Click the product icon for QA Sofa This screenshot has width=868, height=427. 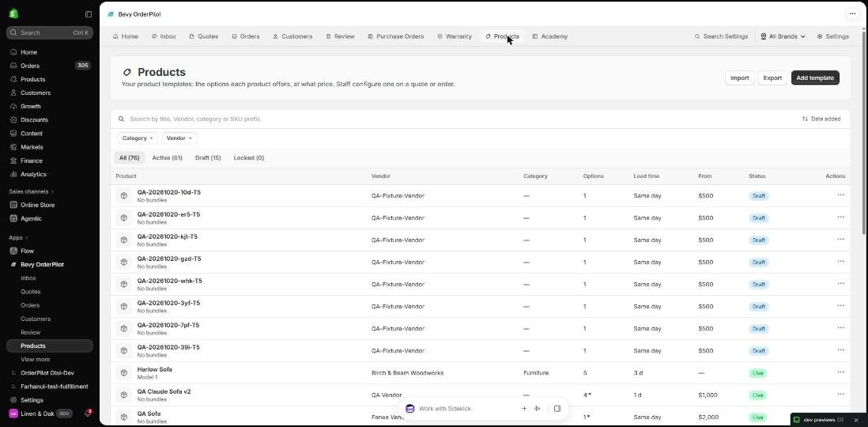click(x=124, y=417)
